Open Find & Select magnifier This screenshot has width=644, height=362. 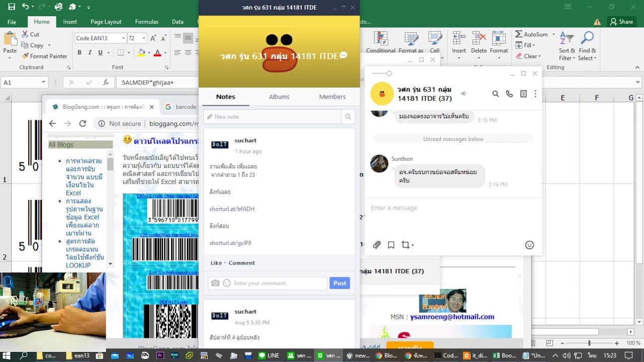pyautogui.click(x=587, y=46)
